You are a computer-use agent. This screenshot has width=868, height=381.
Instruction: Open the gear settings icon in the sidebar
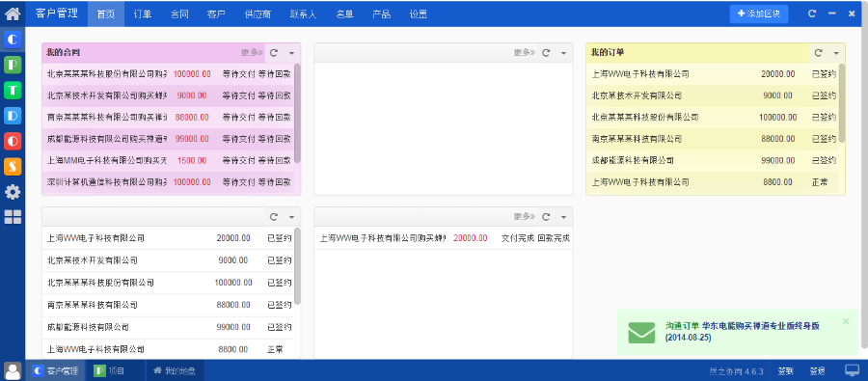[x=13, y=192]
